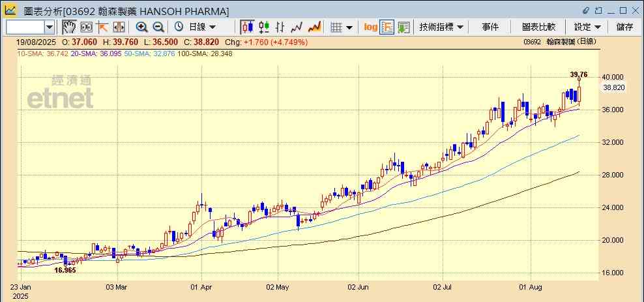Zoom in with the plus magnifier
The image size is (644, 302).
(x=141, y=27)
